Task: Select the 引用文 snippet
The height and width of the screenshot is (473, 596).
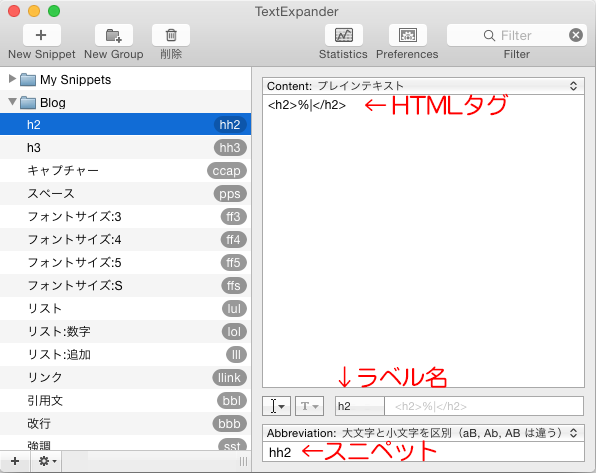Action: point(125,400)
